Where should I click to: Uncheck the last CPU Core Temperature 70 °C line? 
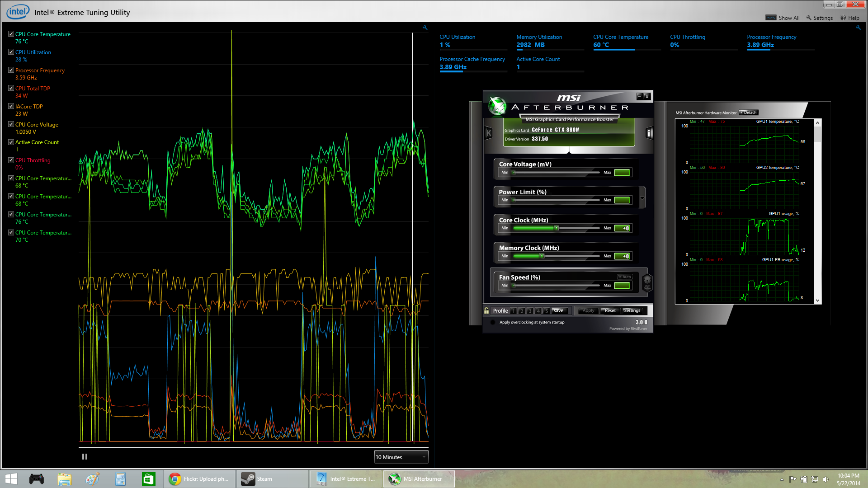(x=11, y=232)
